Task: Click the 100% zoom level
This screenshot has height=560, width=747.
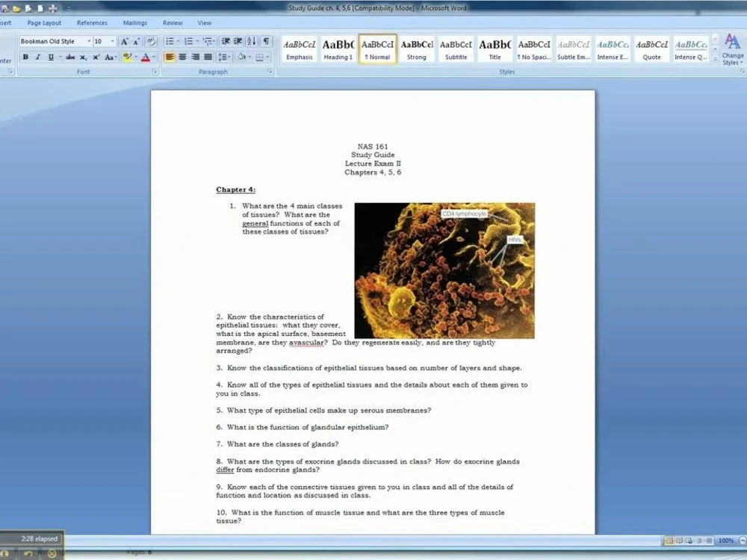Action: 726,541
